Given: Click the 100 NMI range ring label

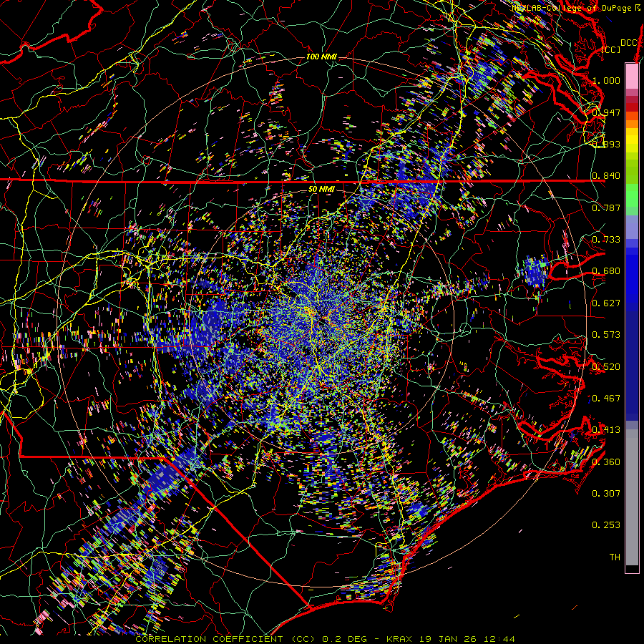Looking at the screenshot, I should point(321,57).
